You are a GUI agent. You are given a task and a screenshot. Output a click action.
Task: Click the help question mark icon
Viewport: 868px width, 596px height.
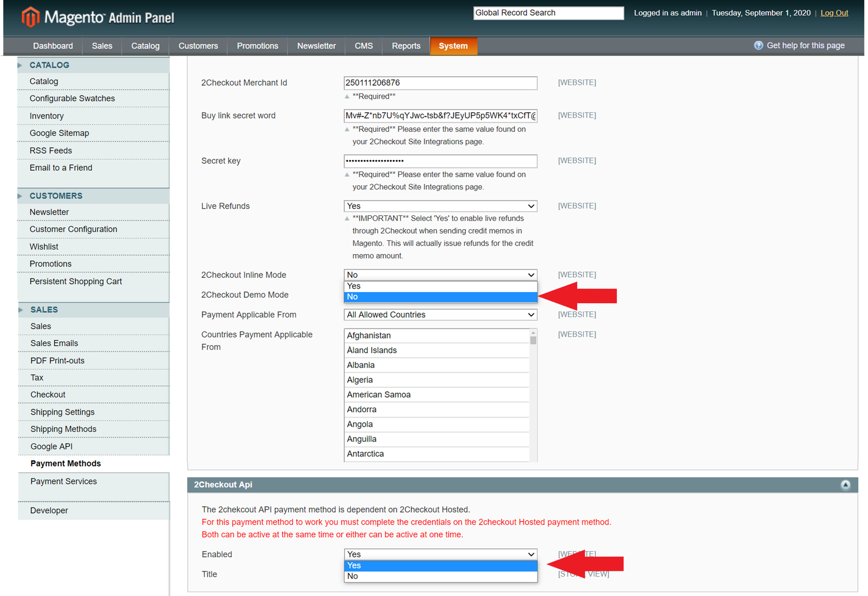(x=758, y=45)
